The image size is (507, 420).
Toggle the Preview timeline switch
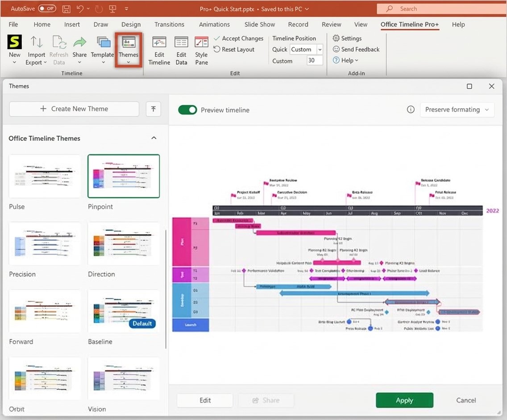tap(187, 110)
